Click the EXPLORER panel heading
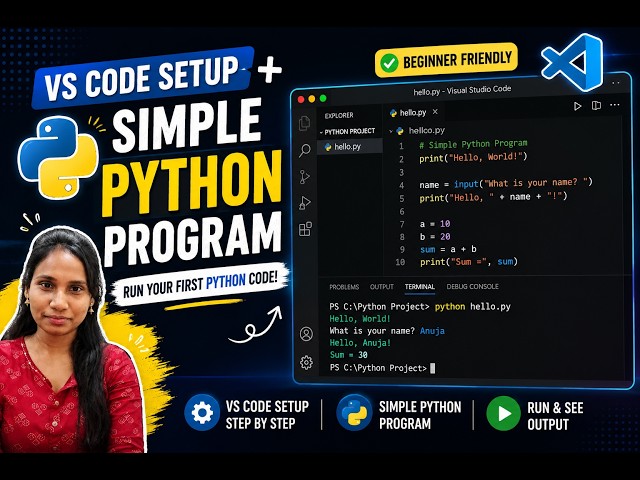This screenshot has height=480, width=640. [x=339, y=116]
